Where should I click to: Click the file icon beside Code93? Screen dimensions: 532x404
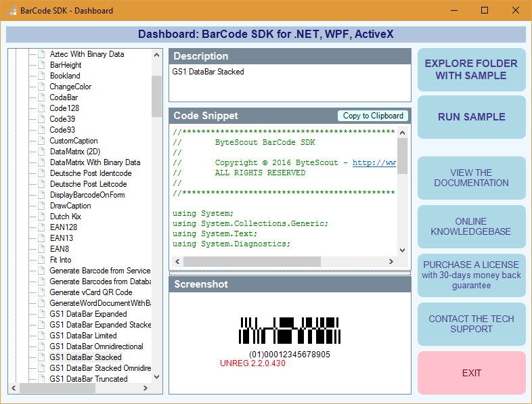click(x=41, y=130)
